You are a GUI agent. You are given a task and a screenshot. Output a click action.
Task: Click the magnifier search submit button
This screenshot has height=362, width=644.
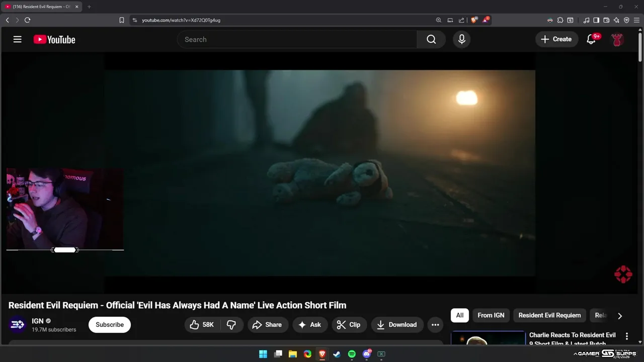tap(431, 39)
